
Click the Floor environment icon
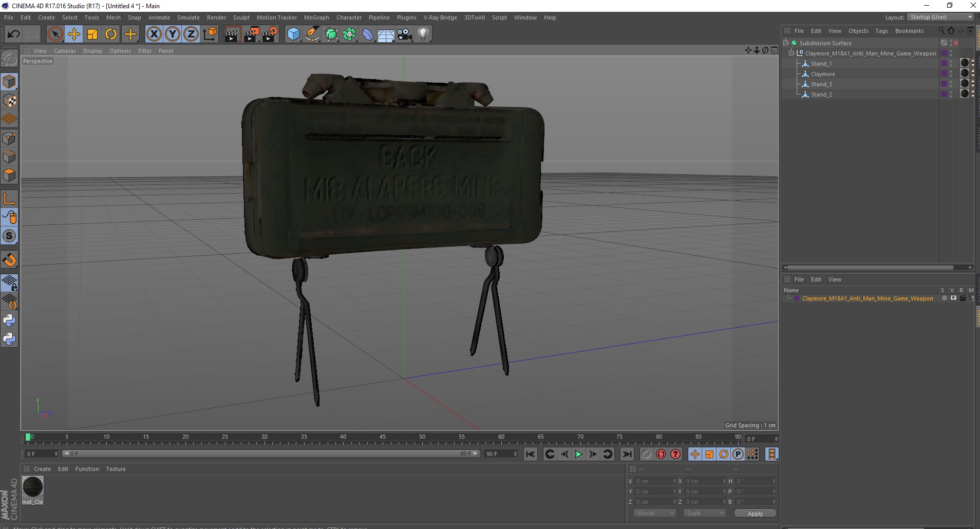click(386, 34)
